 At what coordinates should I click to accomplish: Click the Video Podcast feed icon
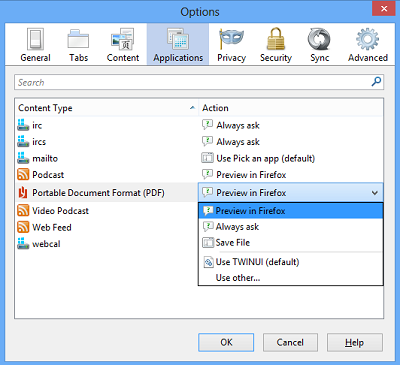click(x=23, y=210)
